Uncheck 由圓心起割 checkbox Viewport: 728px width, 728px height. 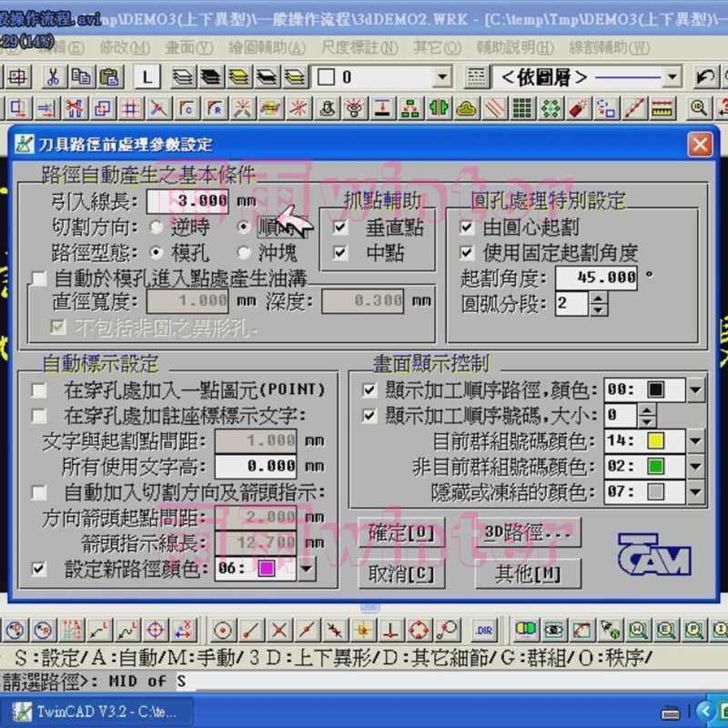point(467,227)
